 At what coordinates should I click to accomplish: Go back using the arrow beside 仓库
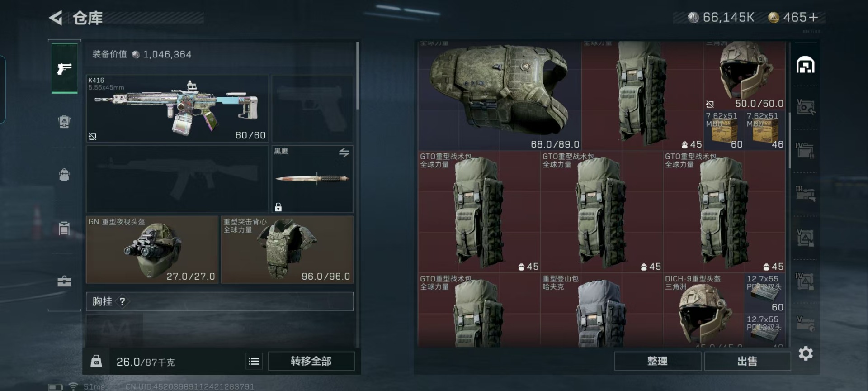click(56, 18)
